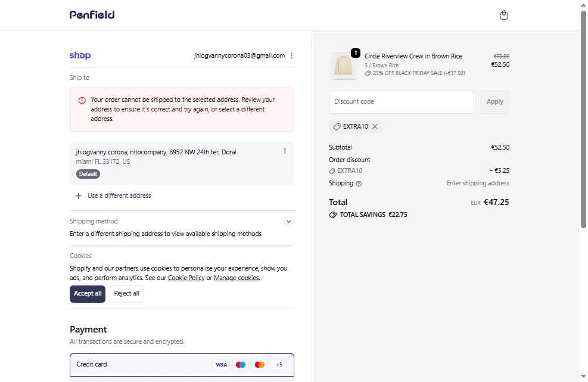588x382 pixels.
Task: Accept all cookies
Action: (88, 294)
